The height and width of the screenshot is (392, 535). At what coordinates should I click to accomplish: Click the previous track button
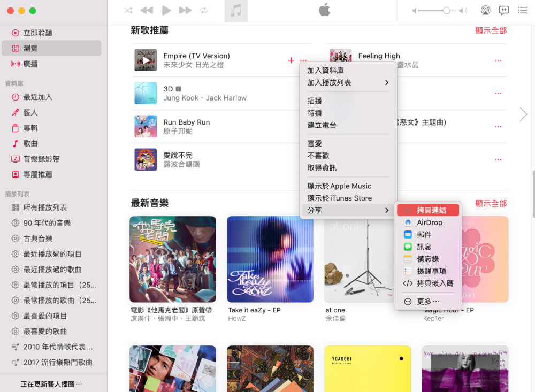pyautogui.click(x=147, y=11)
